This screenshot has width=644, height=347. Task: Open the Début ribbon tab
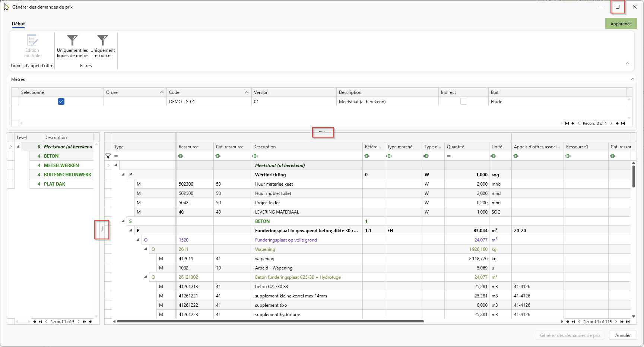click(18, 24)
